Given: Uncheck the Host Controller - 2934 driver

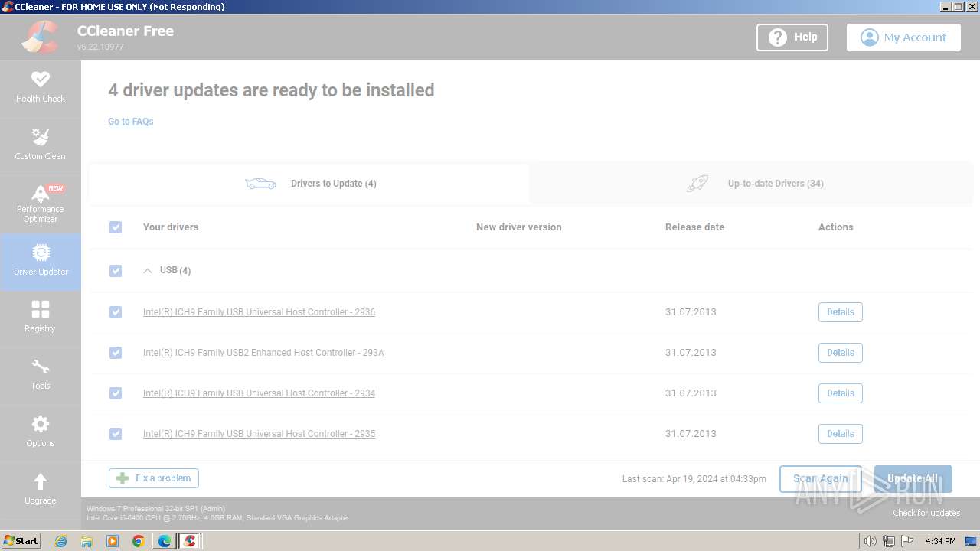Looking at the screenshot, I should (116, 393).
